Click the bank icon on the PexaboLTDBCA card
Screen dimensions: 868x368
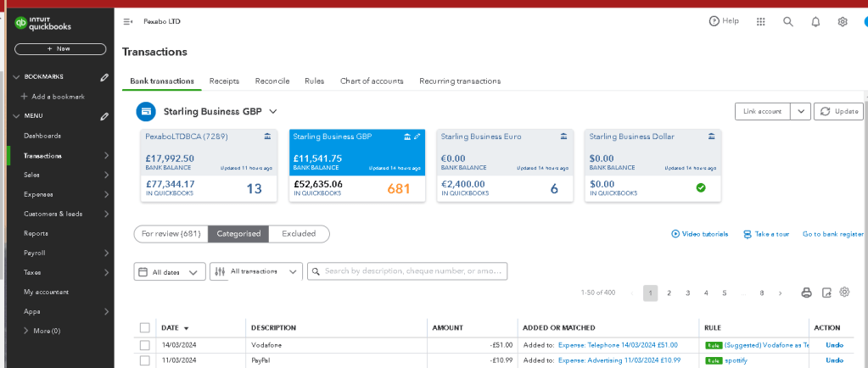point(267,137)
